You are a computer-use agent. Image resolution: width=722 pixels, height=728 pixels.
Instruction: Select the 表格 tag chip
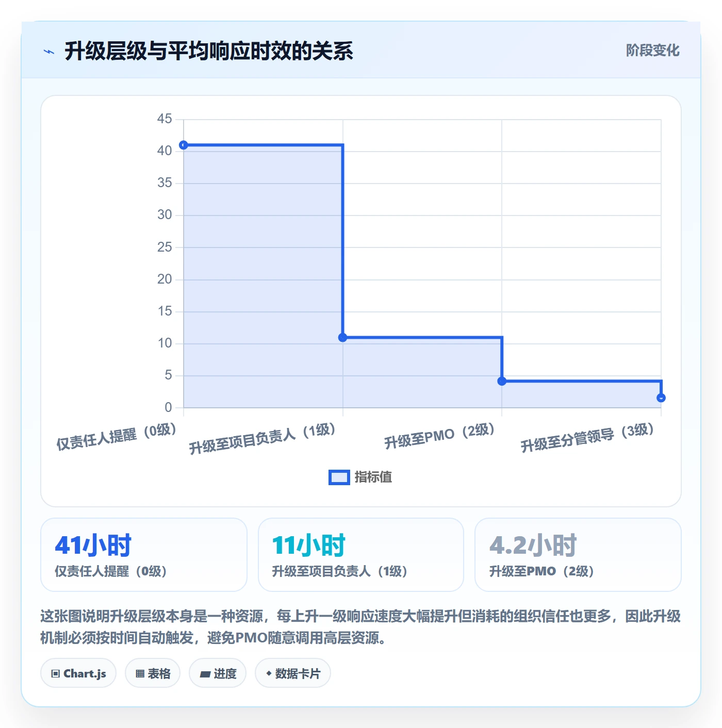point(153,673)
